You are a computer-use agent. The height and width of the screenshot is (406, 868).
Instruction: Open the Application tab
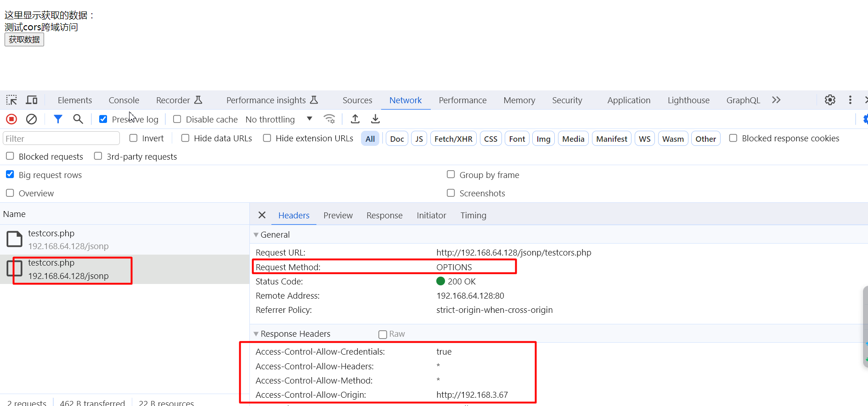629,100
